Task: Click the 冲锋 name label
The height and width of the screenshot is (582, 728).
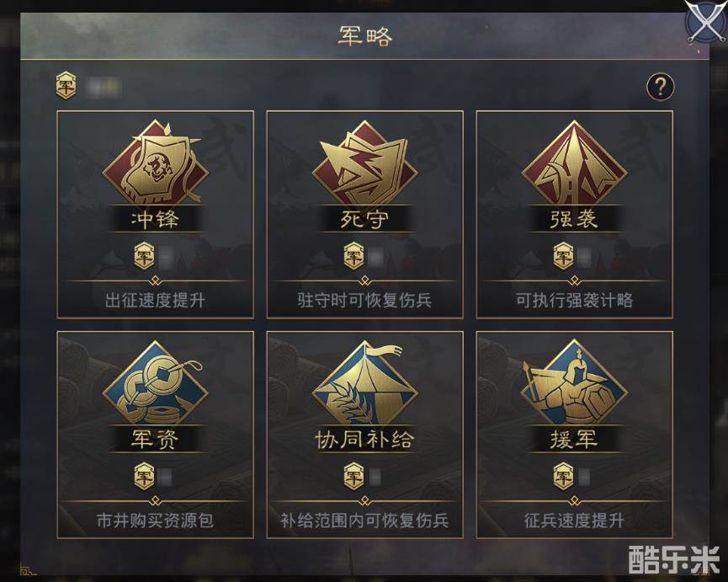Action: 156,219
